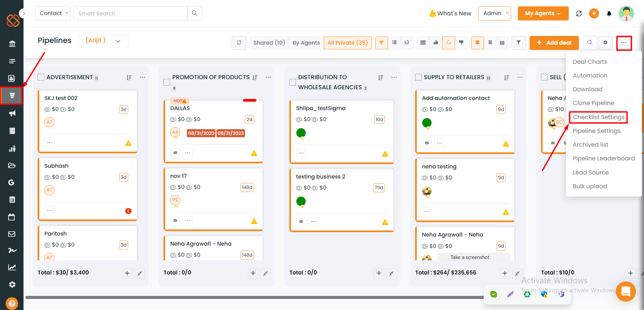Click the horizontal board scrollbar
Viewport: 644px width, 310px height.
254,297
